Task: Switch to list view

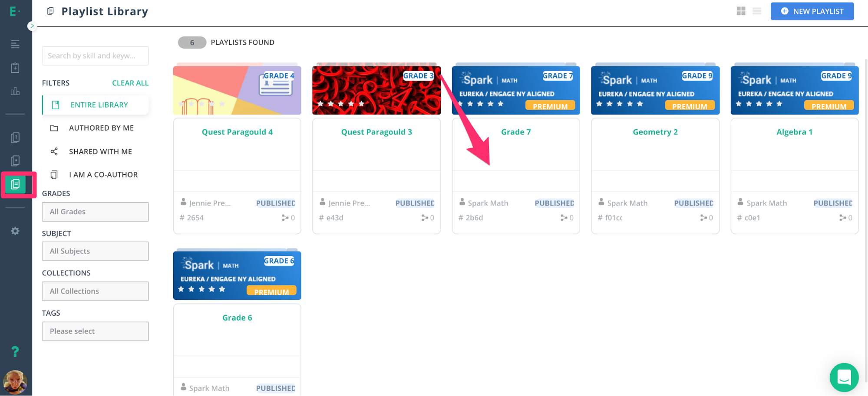Action: pos(757,11)
